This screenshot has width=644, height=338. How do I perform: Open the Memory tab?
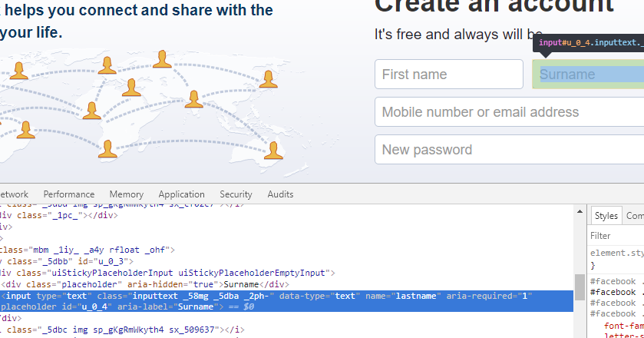(126, 194)
